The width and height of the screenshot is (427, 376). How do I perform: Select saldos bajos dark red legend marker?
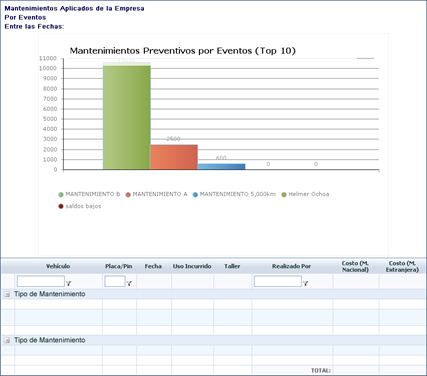[x=61, y=207]
